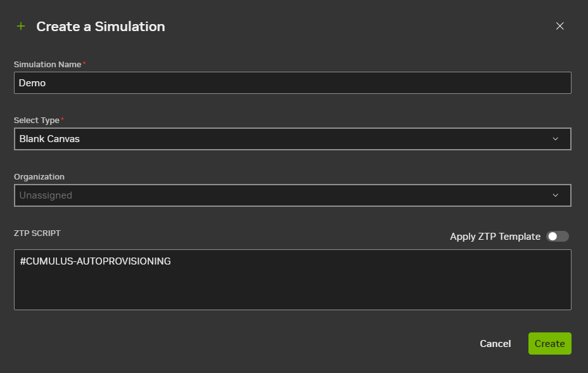Viewport: 588px width, 373px height.
Task: Click the Organization label
Action: [x=39, y=177]
